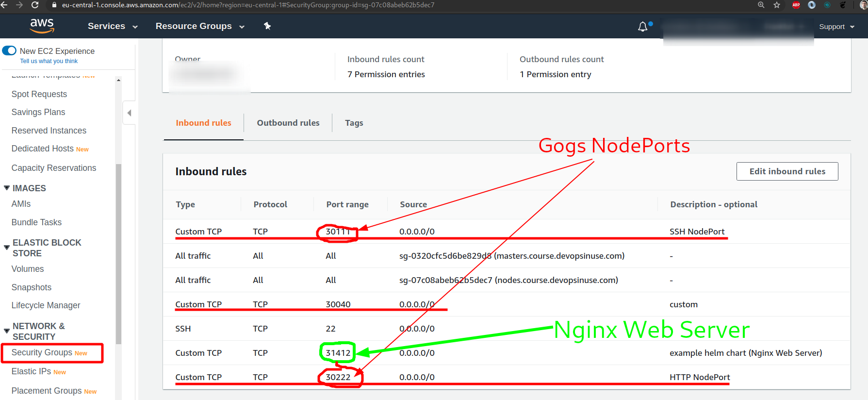Select port range 31412 cell
Image resolution: width=868 pixels, height=400 pixels.
[338, 353]
